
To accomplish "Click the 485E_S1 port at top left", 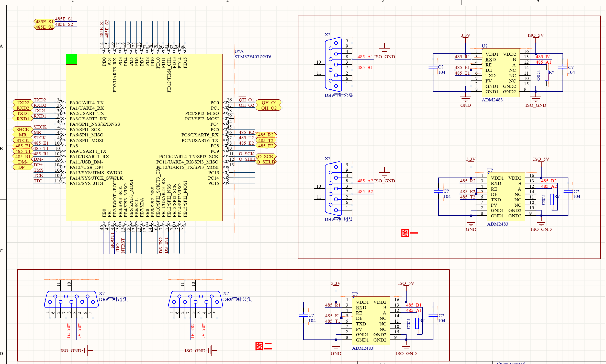I will (x=44, y=22).
